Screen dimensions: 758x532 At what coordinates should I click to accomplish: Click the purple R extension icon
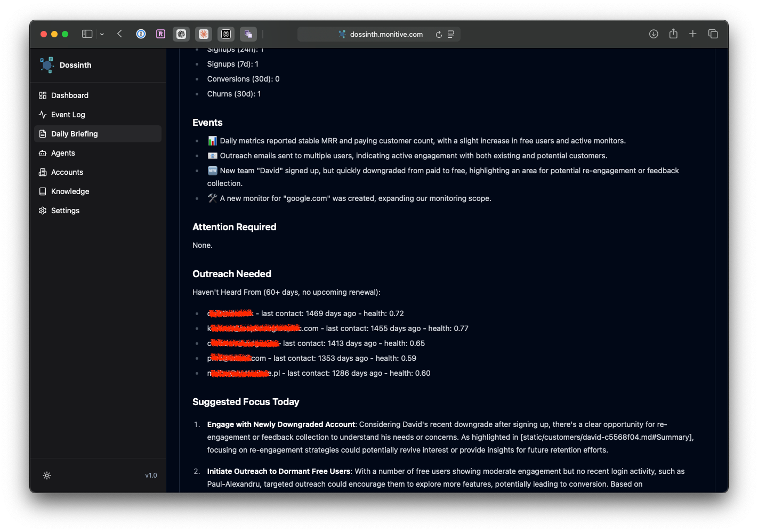160,34
